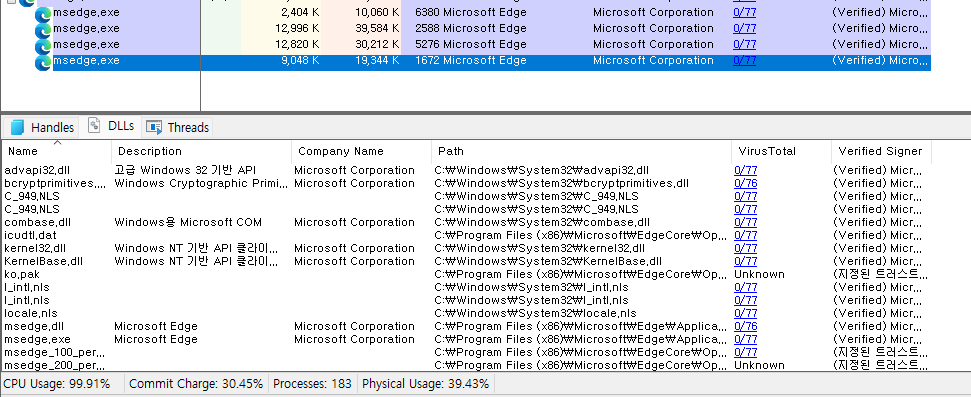
Task: Click Verified Signer cell of advapi32.dll
Action: click(877, 170)
